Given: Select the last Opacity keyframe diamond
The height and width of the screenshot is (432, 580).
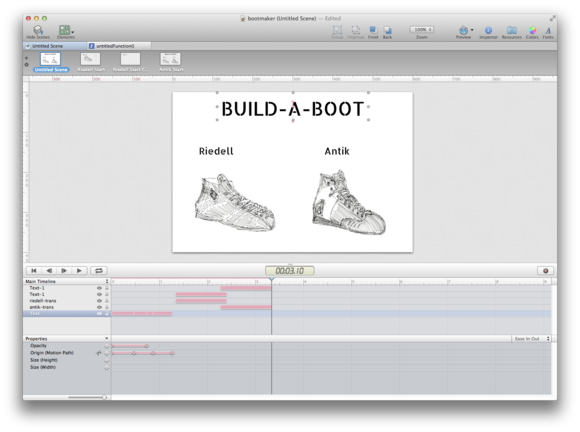Looking at the screenshot, I should point(147,346).
